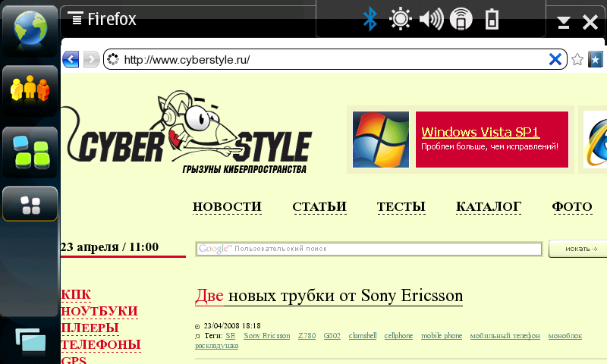Open the G502 tag link

click(332, 336)
